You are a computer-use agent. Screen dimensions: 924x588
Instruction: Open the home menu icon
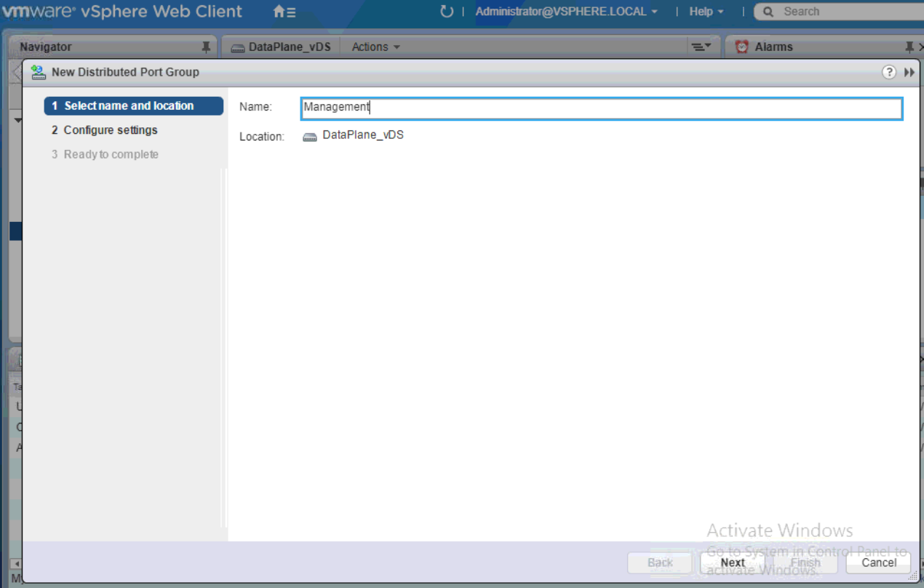(284, 12)
